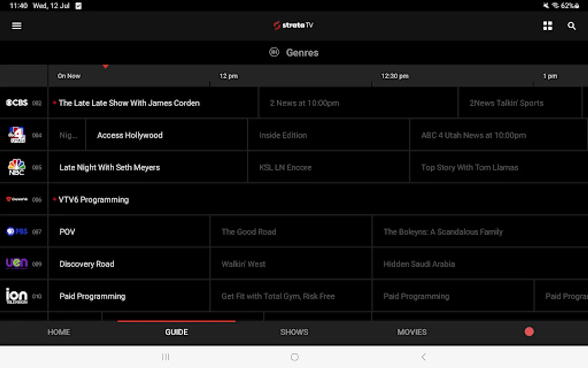Image resolution: width=588 pixels, height=368 pixels.
Task: Tap the red record circle button
Action: pyautogui.click(x=529, y=332)
